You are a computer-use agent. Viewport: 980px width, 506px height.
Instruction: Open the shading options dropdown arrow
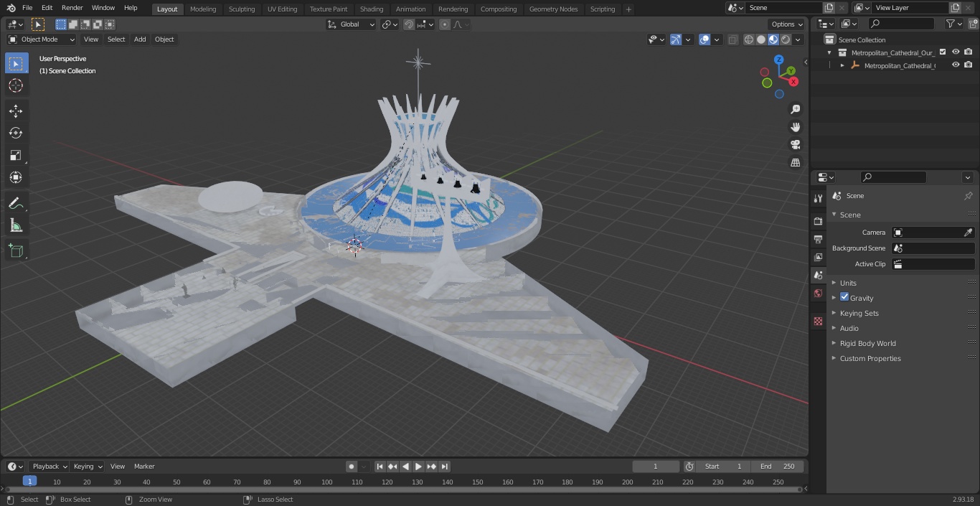point(798,39)
